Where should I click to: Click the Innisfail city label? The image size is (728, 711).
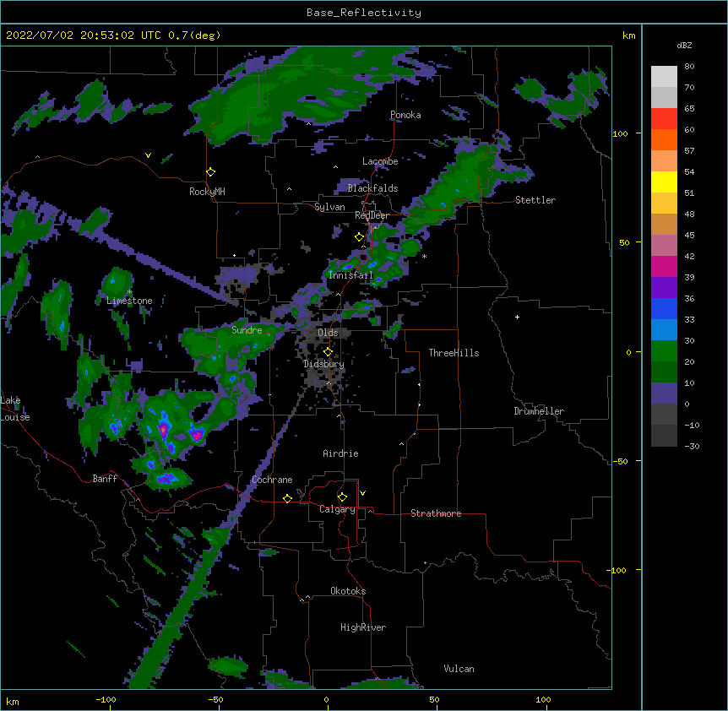pos(350,275)
